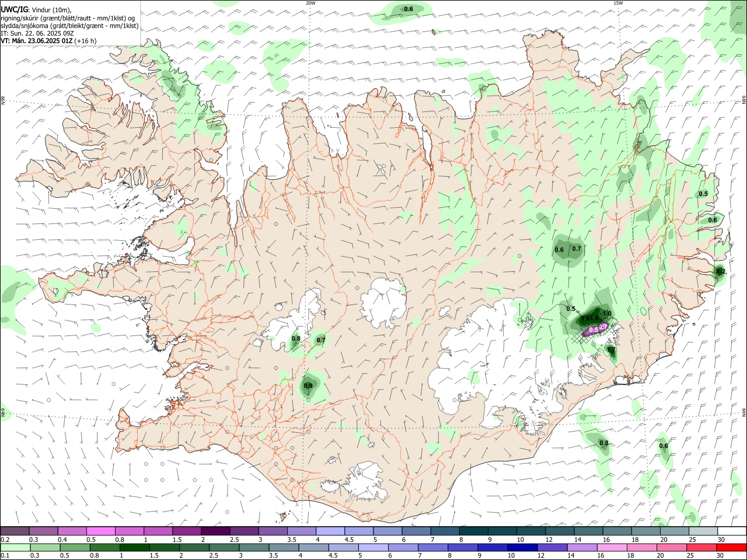
Task: Click the '0.2' label of the upper legend
Action: coord(5,540)
